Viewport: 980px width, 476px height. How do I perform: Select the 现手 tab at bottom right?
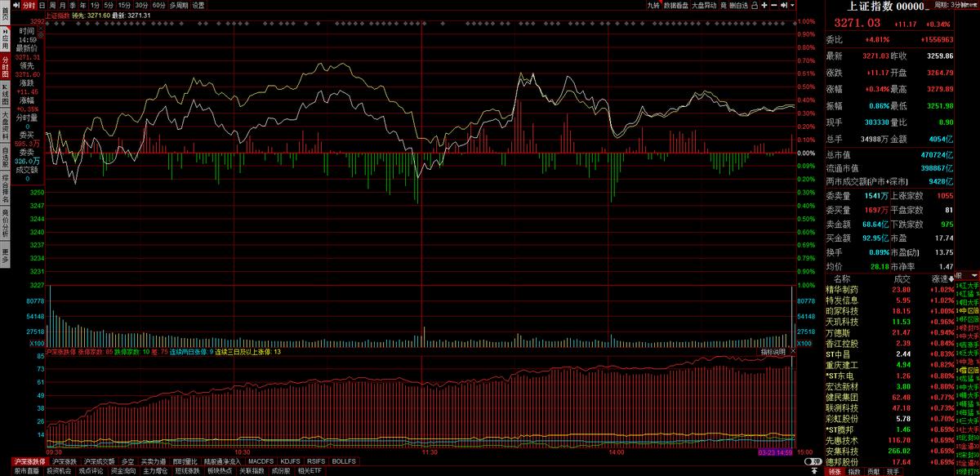point(892,471)
